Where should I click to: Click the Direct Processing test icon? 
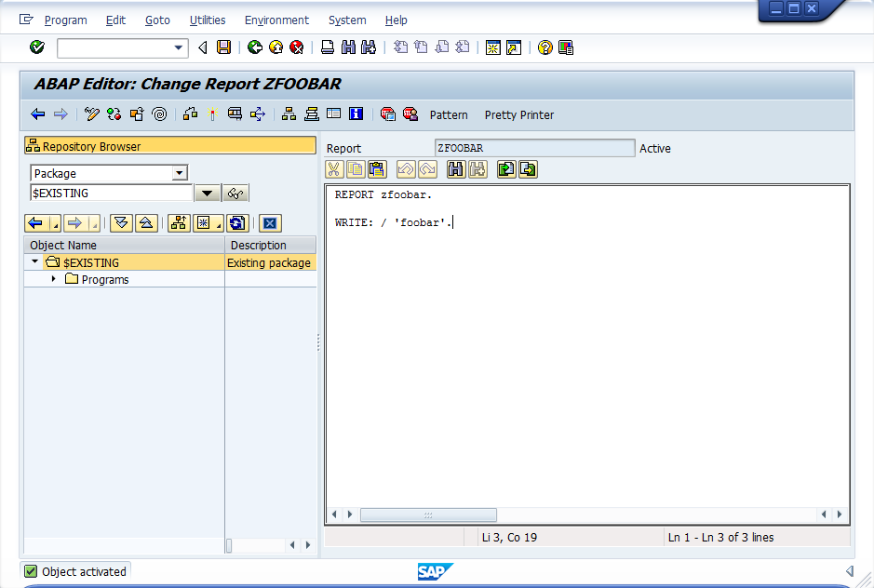point(235,114)
